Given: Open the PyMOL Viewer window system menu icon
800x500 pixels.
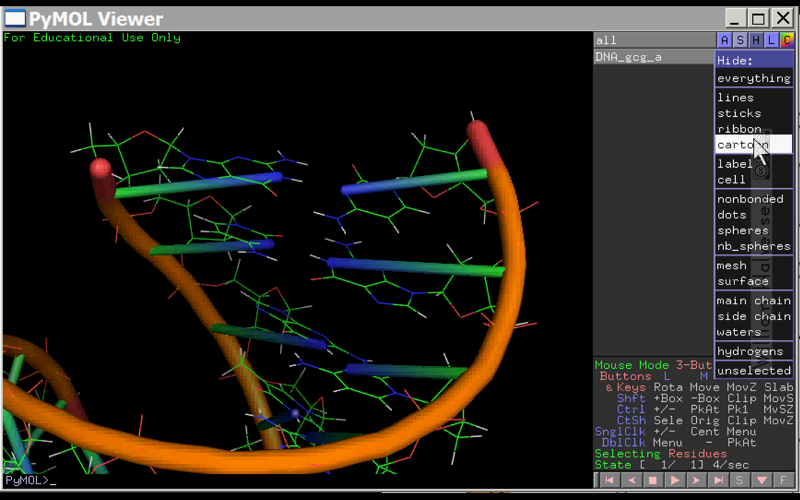Looking at the screenshot, I should coord(14,18).
